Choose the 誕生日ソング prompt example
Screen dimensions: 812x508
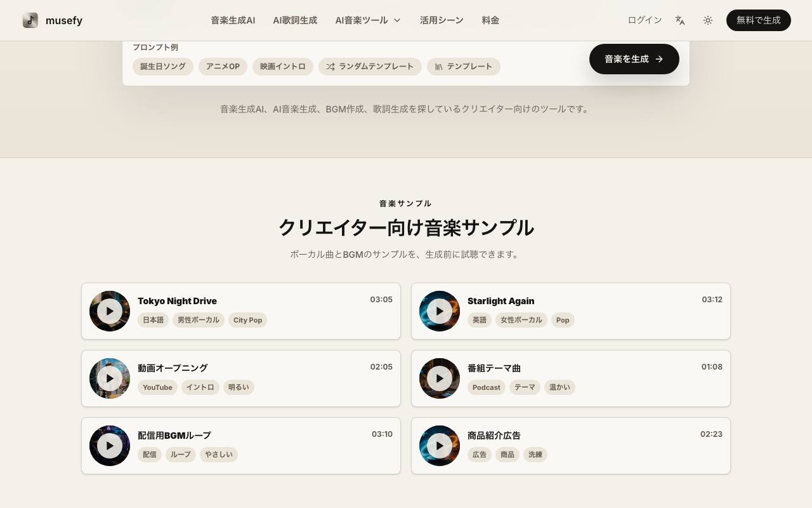(163, 67)
